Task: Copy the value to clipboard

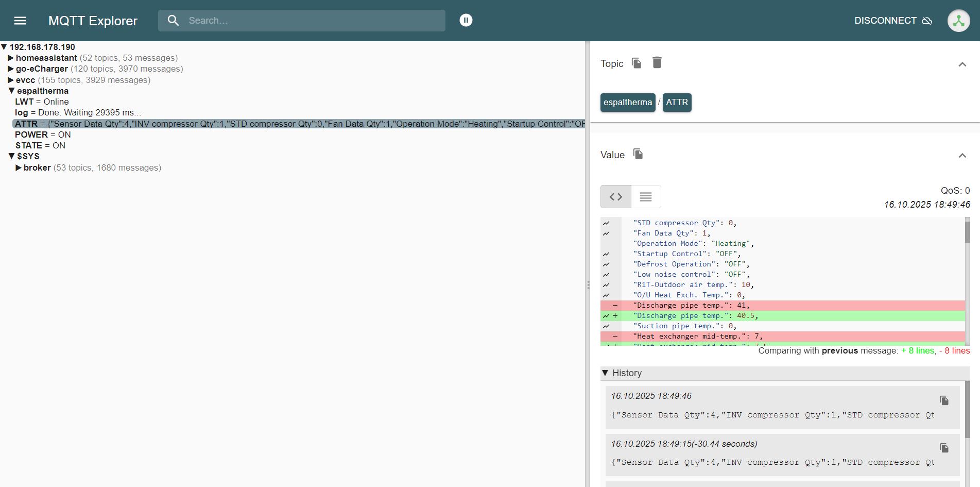Action: (638, 154)
